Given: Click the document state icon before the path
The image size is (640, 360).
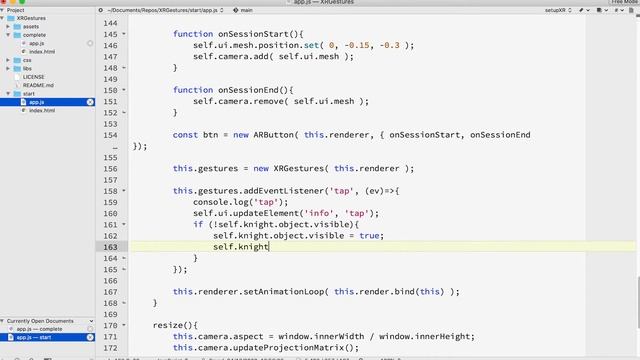Looking at the screenshot, I should pyautogui.click(x=100, y=10).
